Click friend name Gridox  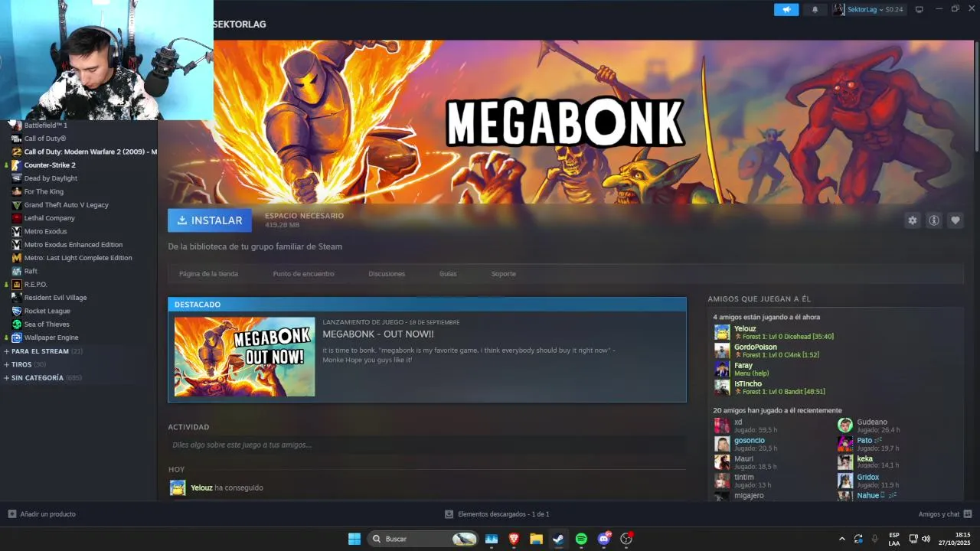[x=867, y=478]
